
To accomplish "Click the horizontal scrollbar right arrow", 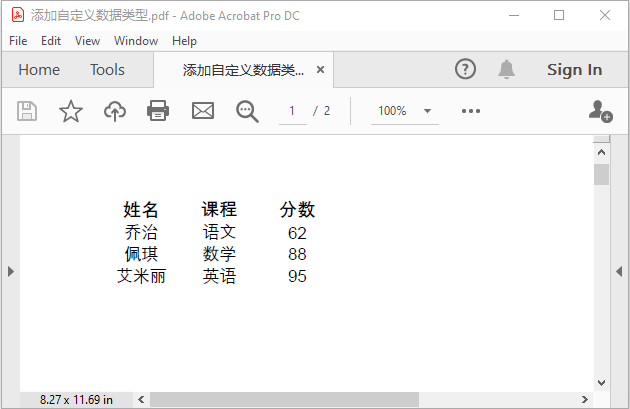I will [x=585, y=399].
